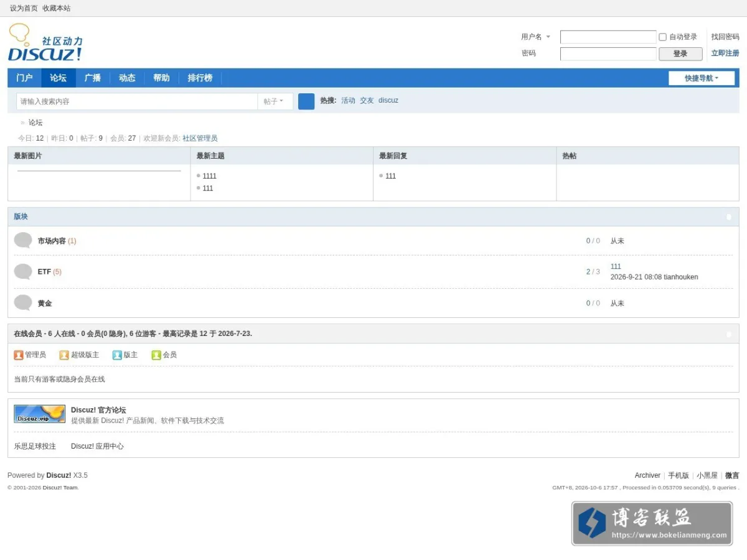Open the 帖子 search type dropdown

[275, 101]
